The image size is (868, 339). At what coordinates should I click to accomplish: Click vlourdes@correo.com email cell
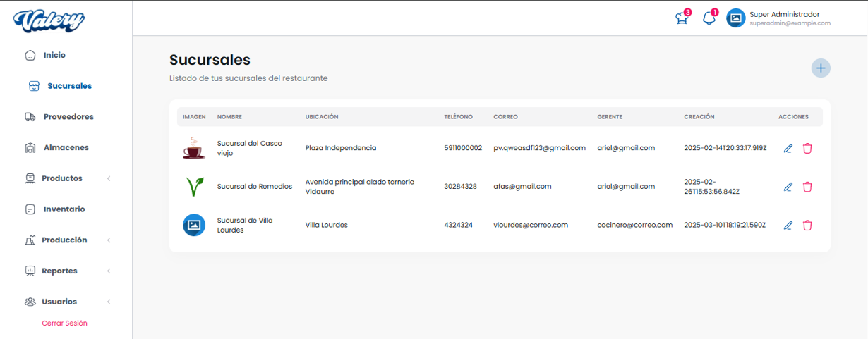tap(531, 226)
